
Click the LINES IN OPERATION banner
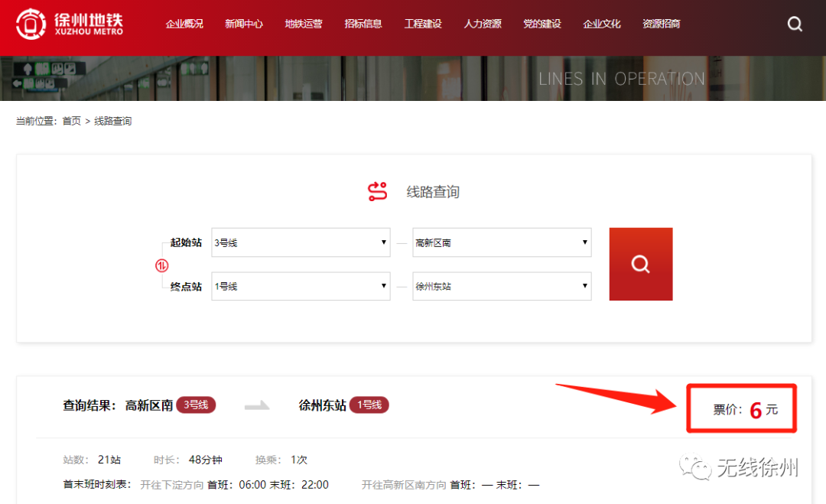pos(622,79)
